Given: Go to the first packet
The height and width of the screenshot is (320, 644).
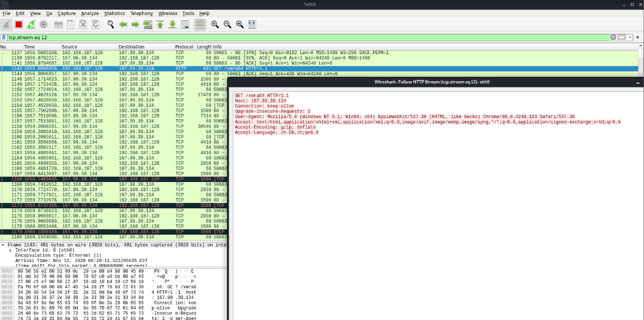Looking at the screenshot, I should tap(160, 24).
